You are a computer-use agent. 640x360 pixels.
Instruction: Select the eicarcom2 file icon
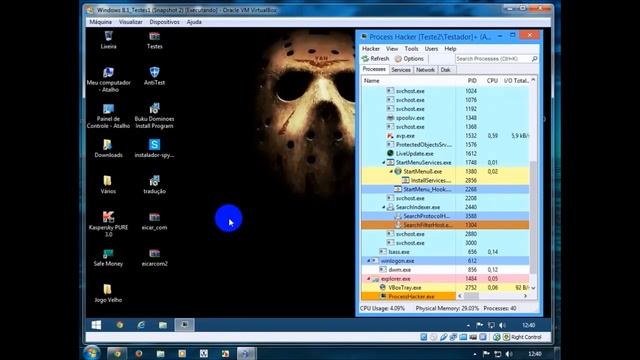[154, 257]
